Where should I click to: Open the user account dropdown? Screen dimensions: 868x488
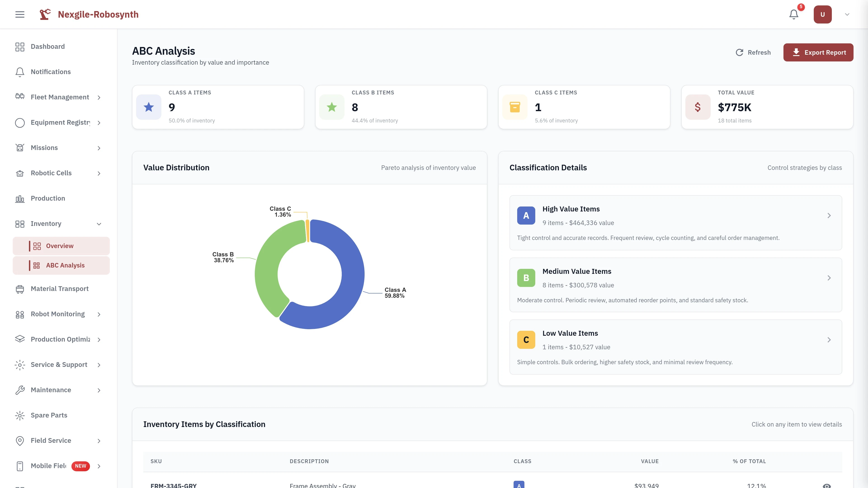pyautogui.click(x=847, y=14)
